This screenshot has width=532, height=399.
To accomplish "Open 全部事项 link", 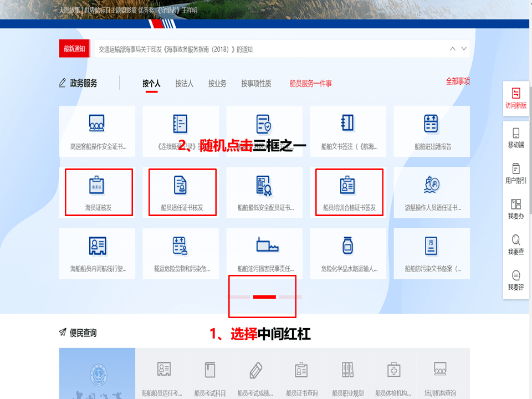I will pyautogui.click(x=458, y=81).
